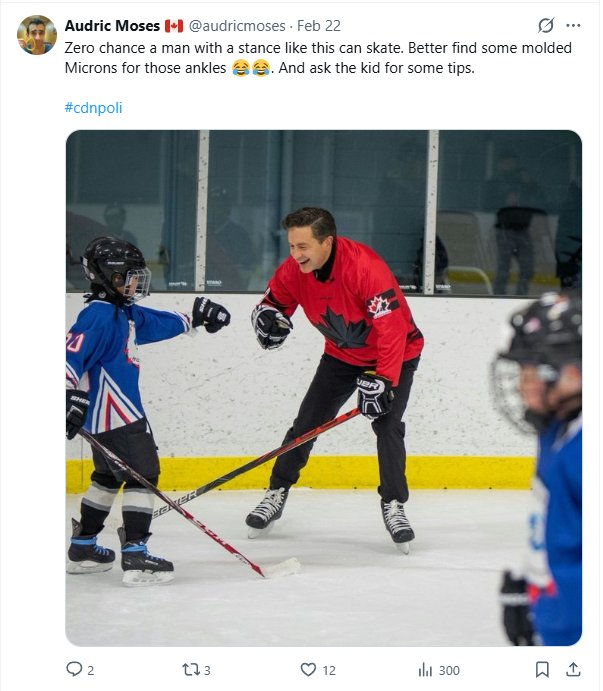The height and width of the screenshot is (691, 603).
Task: Click the 300 views count
Action: [449, 670]
